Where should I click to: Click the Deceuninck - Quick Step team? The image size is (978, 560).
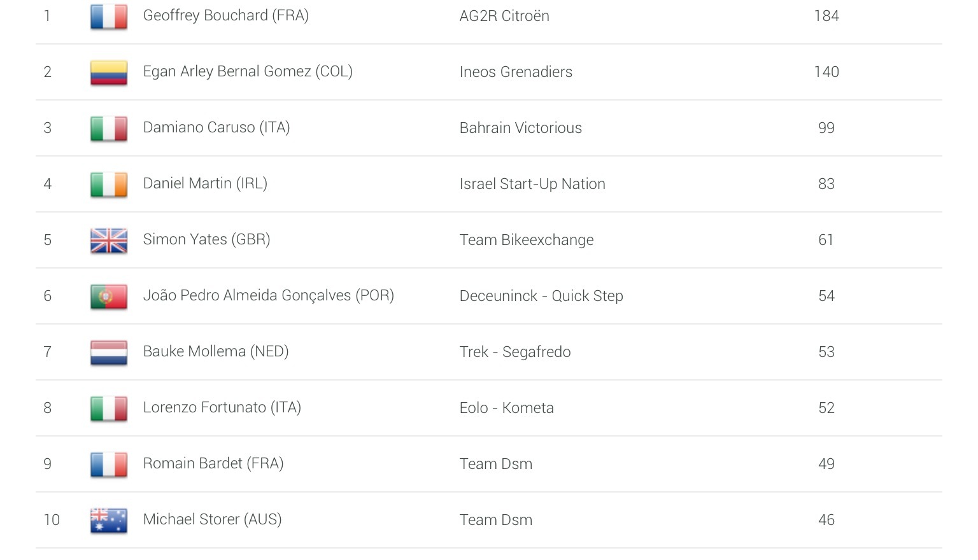pos(541,296)
